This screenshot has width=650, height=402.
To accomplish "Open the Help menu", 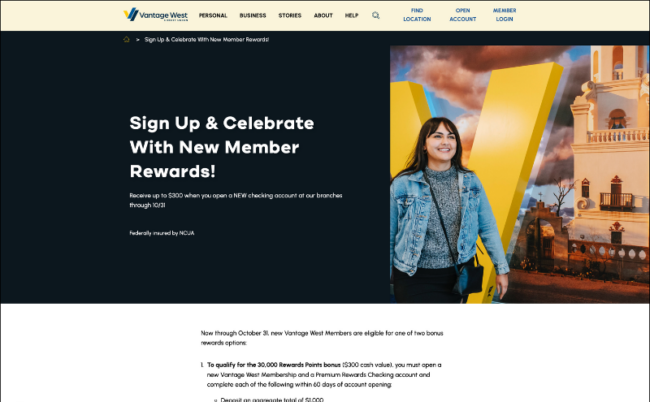I will (352, 15).
